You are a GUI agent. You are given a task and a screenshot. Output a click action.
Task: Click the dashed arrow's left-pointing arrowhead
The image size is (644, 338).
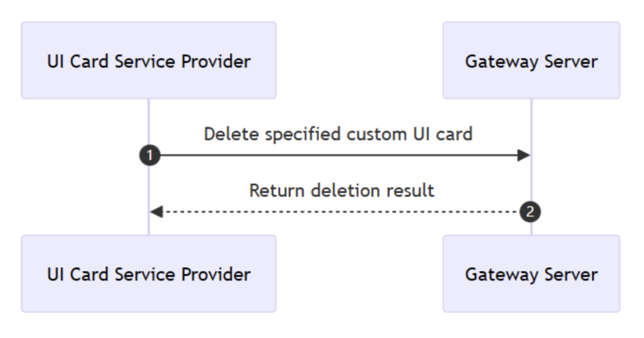156,212
